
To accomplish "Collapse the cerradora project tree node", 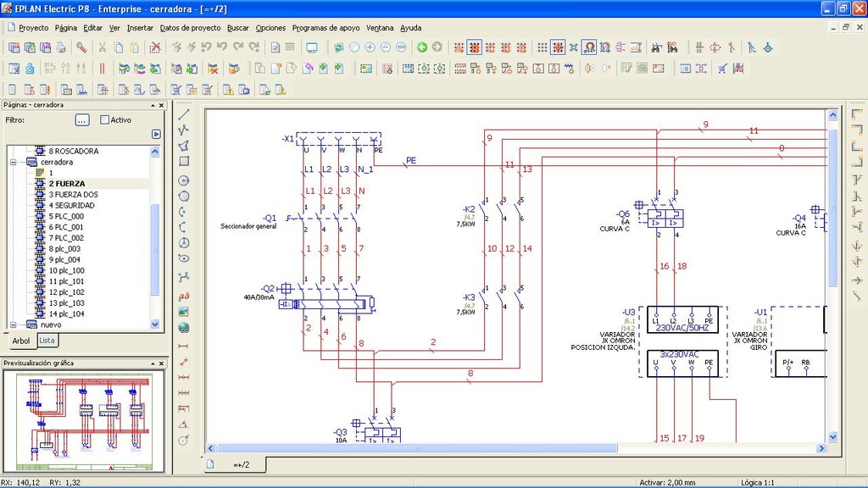I will 13,162.
